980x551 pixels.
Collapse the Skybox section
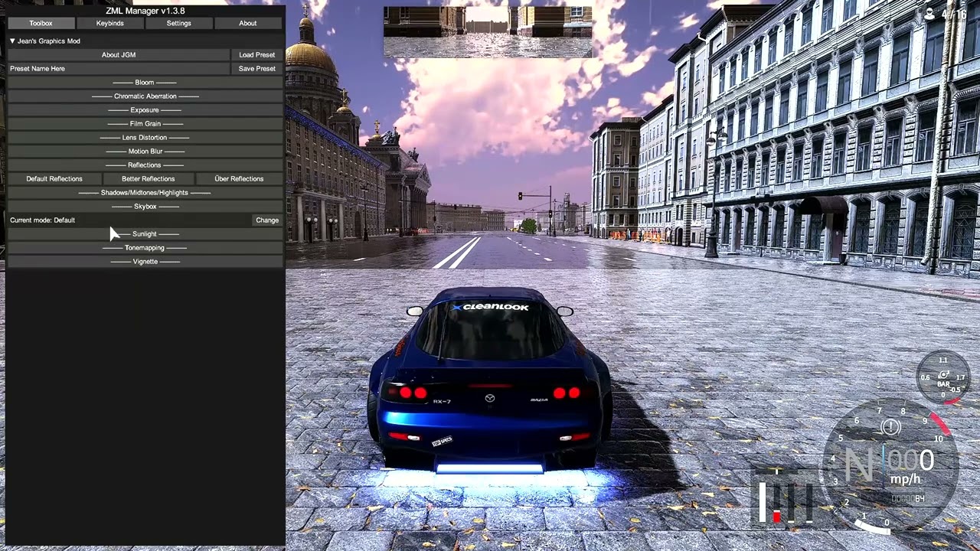145,207
